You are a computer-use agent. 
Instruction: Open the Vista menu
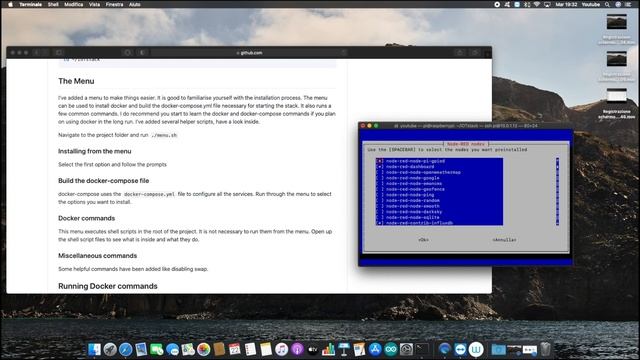(x=94, y=4)
